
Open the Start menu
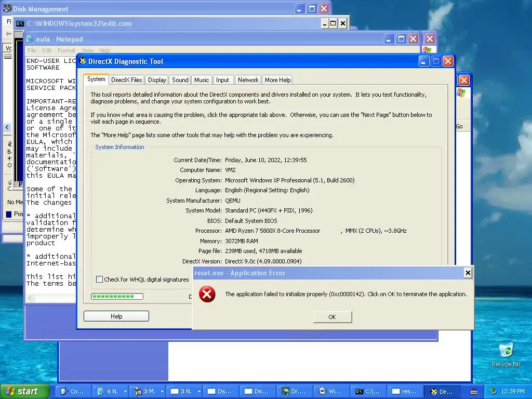(x=24, y=391)
